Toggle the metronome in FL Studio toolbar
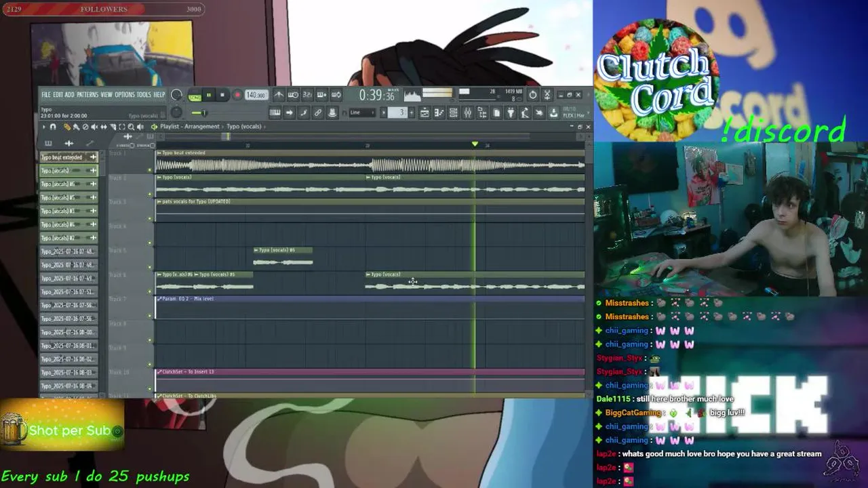Screen dimensions: 868x488 (x=279, y=95)
